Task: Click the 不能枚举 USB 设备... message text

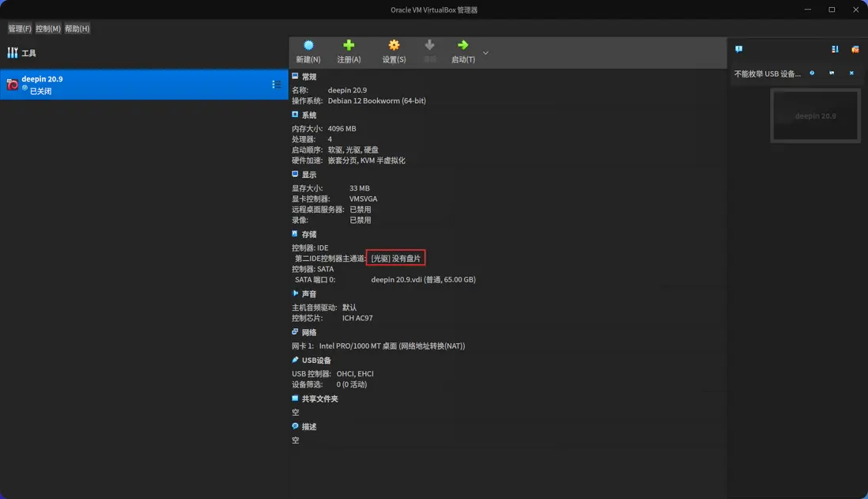Action: point(768,74)
